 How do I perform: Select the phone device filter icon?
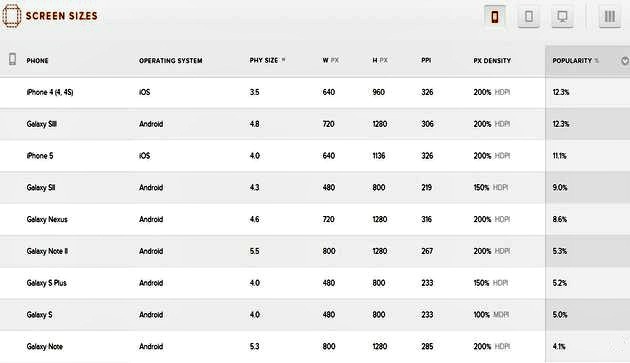pos(495,16)
